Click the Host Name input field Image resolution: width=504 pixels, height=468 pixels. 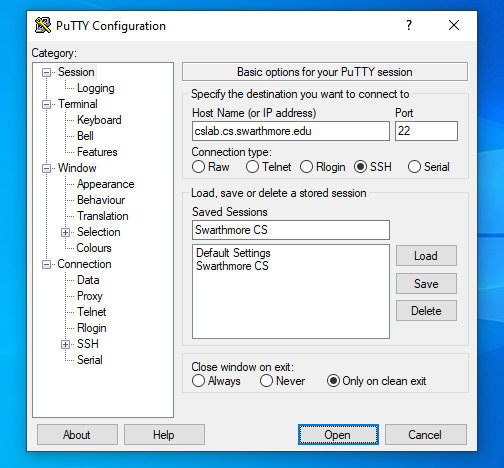291,131
